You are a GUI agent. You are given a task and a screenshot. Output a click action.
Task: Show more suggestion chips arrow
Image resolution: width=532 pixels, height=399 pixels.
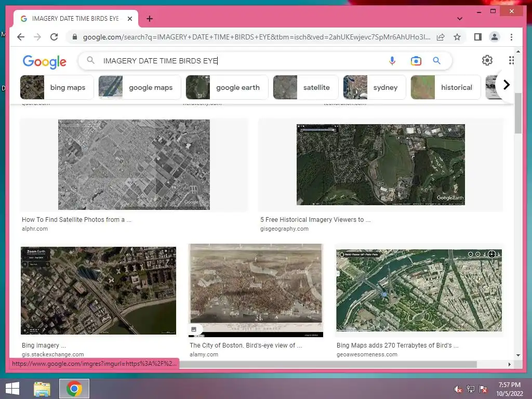[x=506, y=85]
